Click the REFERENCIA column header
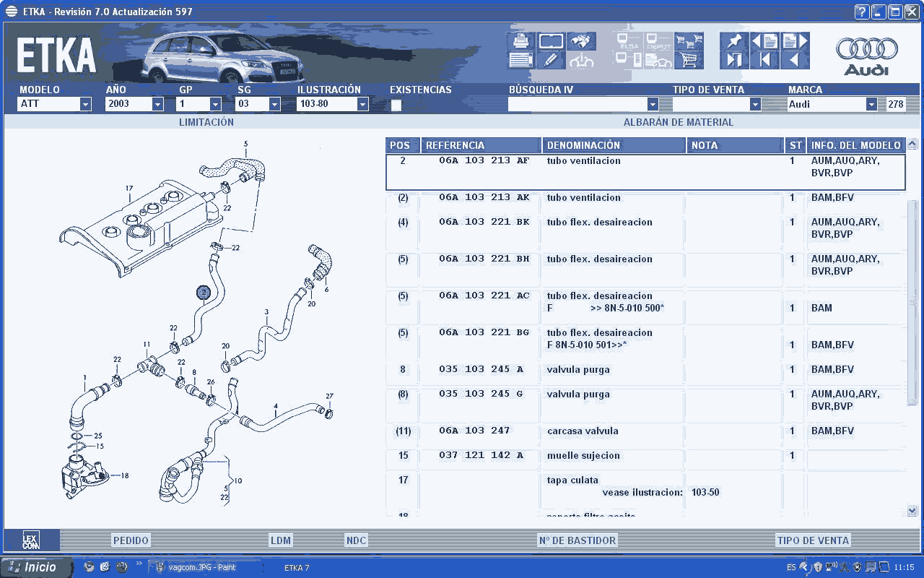924x578 pixels. coord(481,145)
